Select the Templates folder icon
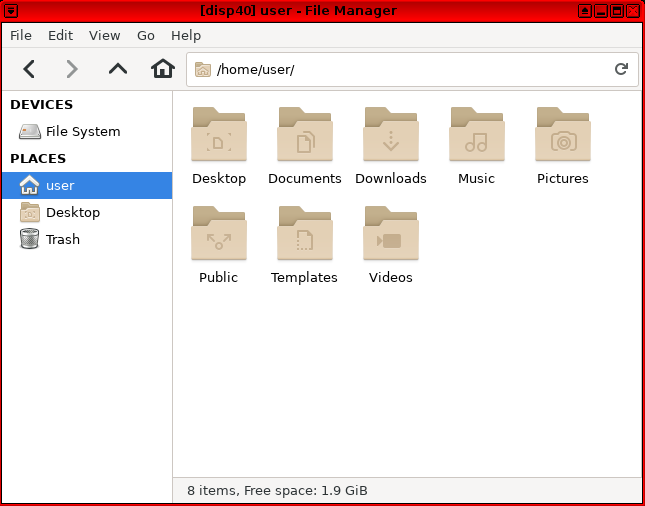The image size is (645, 506). pos(305,233)
